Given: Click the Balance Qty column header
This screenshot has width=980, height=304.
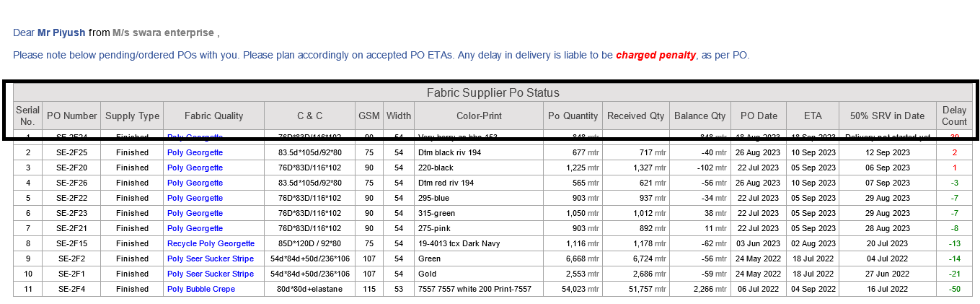Looking at the screenshot, I should (699, 116).
